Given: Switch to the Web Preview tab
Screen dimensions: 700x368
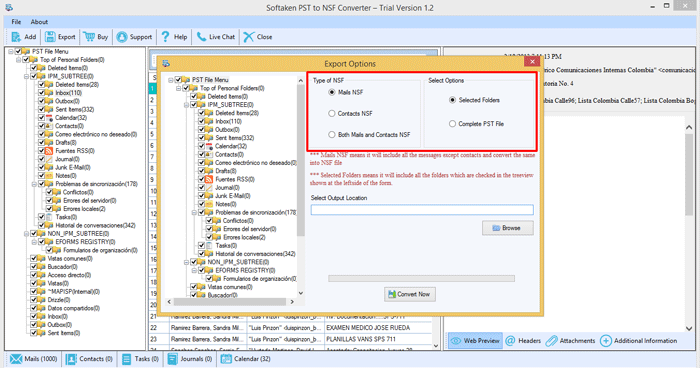Looking at the screenshot, I should (x=475, y=341).
